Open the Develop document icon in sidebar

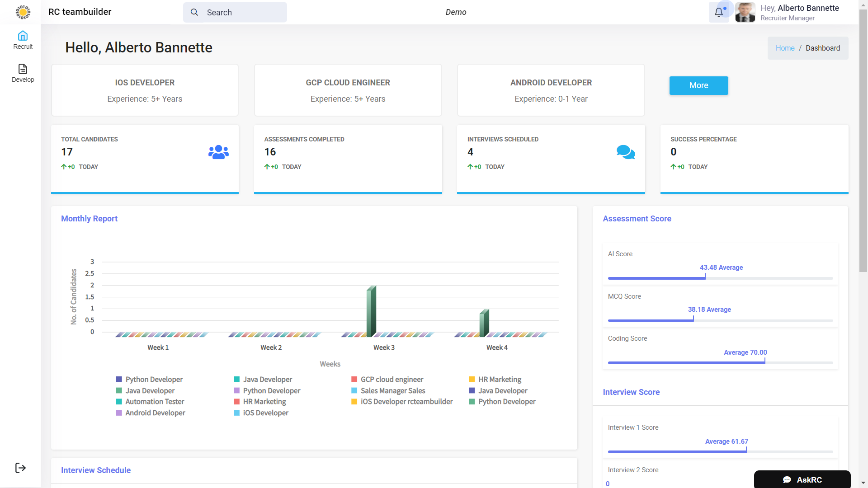(x=23, y=69)
